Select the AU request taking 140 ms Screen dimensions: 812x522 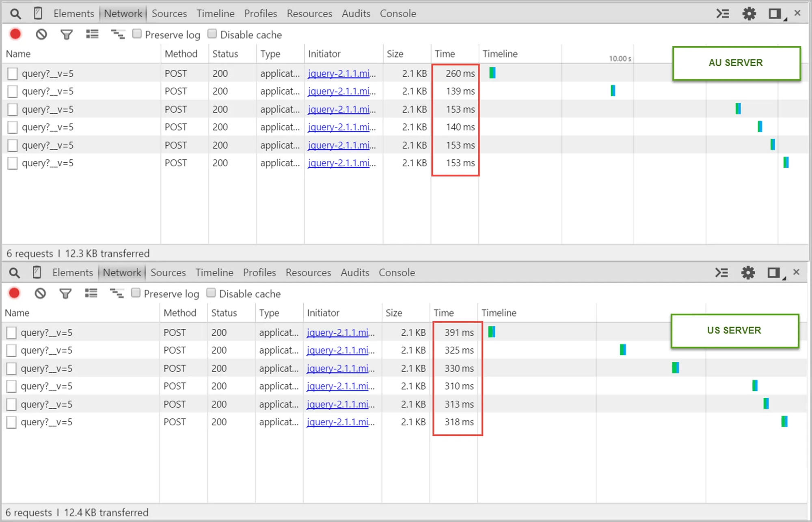click(405, 127)
